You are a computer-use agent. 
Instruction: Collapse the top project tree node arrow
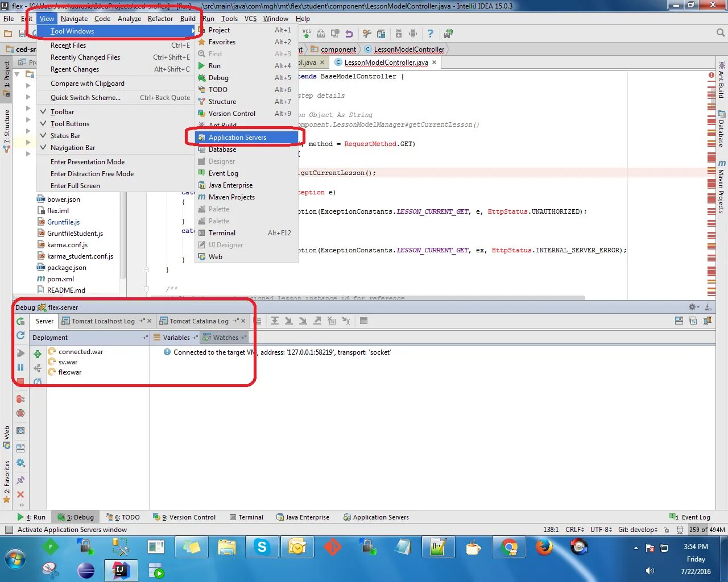pyautogui.click(x=17, y=74)
